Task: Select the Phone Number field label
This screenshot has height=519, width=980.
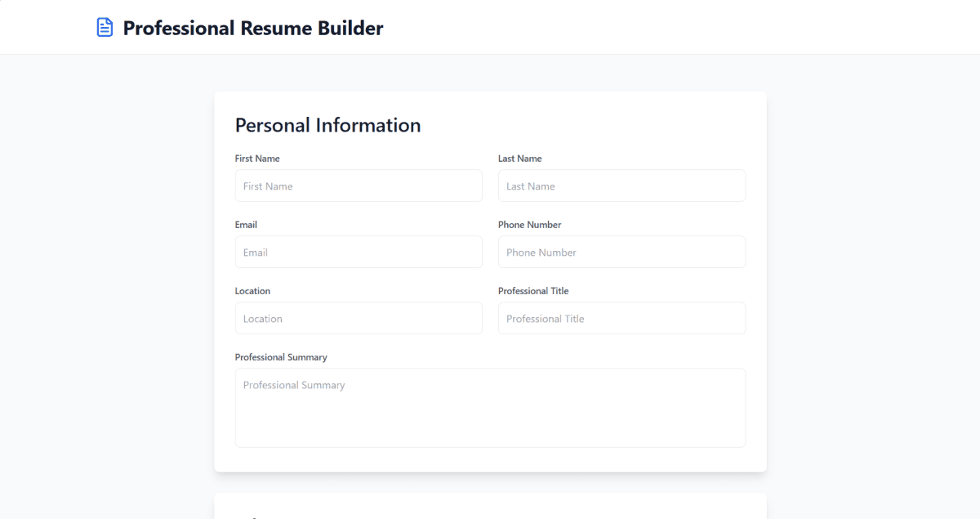Action: 529,224
